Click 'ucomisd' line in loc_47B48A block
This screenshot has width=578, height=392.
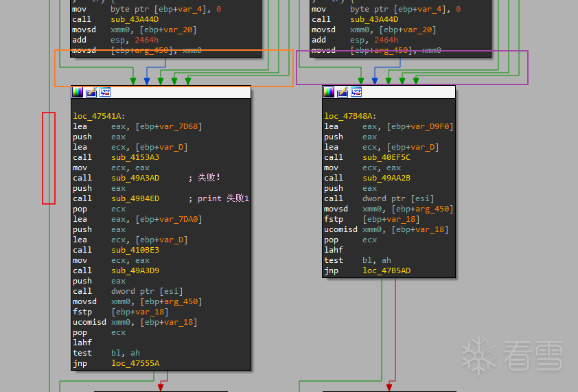pos(386,230)
